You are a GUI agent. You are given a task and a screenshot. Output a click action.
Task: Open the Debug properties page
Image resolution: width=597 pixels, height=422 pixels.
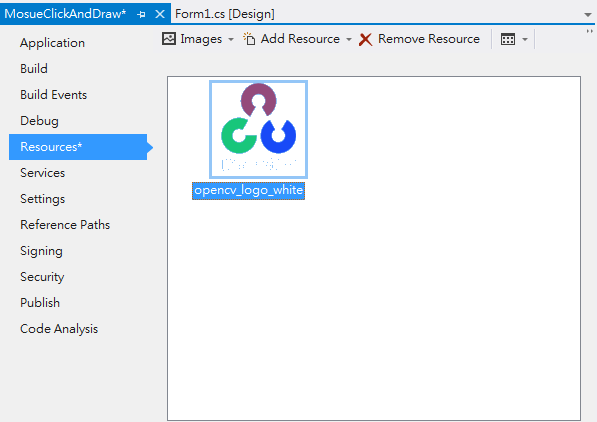point(39,121)
